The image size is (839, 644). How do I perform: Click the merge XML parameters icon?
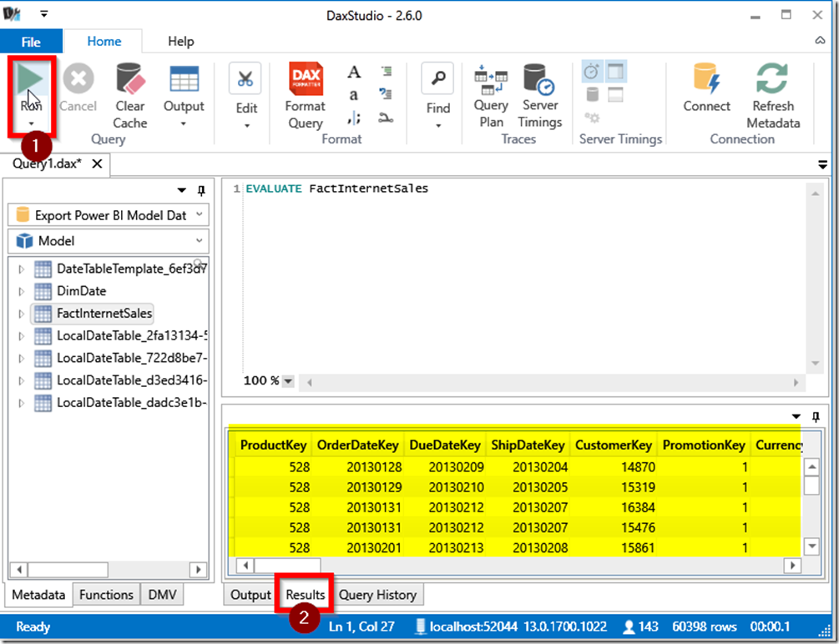(x=386, y=118)
